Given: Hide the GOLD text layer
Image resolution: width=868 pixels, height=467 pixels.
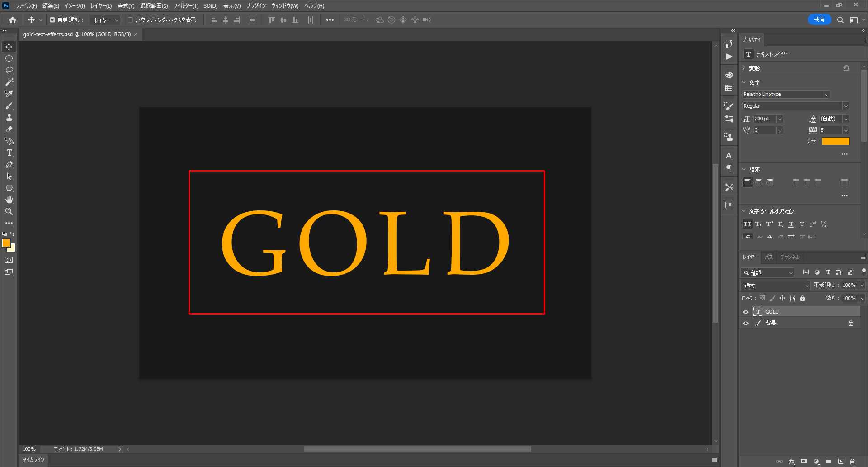Looking at the screenshot, I should click(x=745, y=312).
